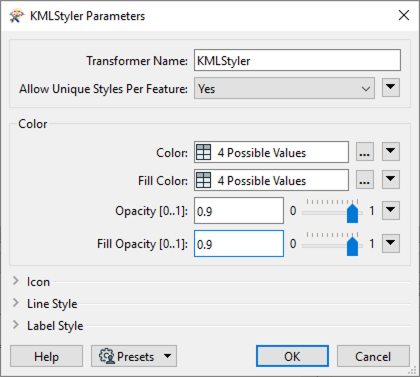This screenshot has height=377, width=420.
Task: Click the Opacity slider handle
Action: 352,213
